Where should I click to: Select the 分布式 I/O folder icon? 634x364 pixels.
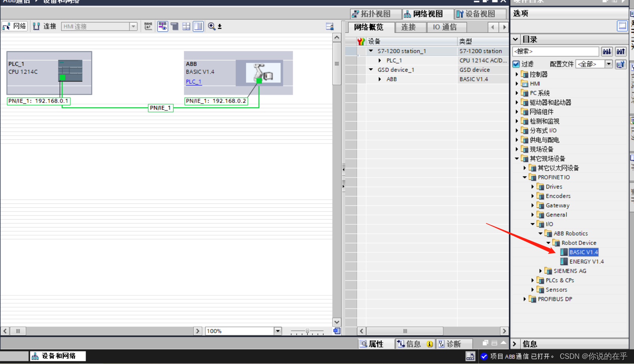(524, 130)
